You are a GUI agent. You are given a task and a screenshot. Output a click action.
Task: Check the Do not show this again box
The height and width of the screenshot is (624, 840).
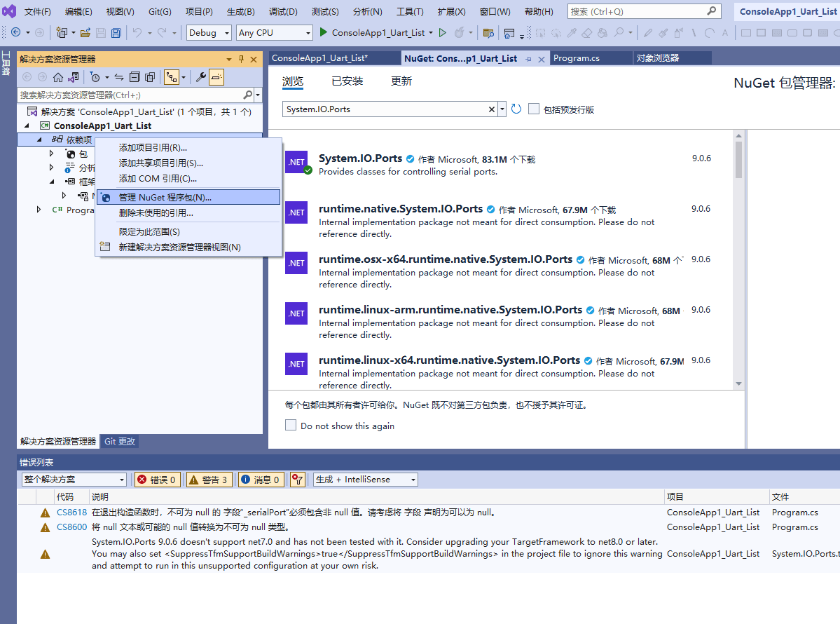point(291,425)
